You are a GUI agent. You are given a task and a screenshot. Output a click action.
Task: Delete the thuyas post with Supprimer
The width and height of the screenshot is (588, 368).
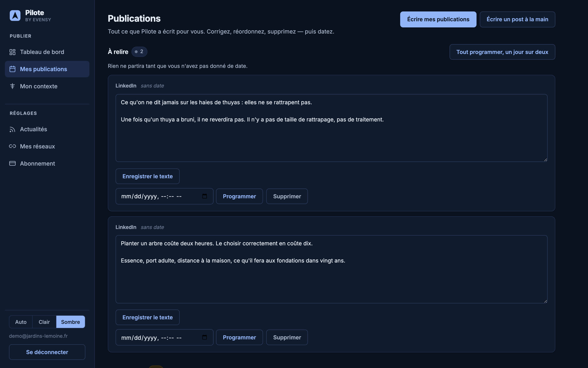coord(287,196)
